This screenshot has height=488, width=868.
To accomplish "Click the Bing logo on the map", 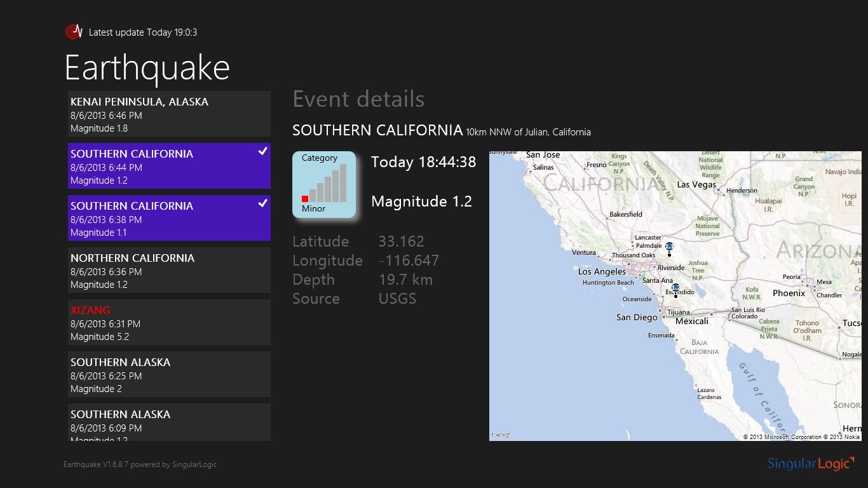I will [501, 435].
